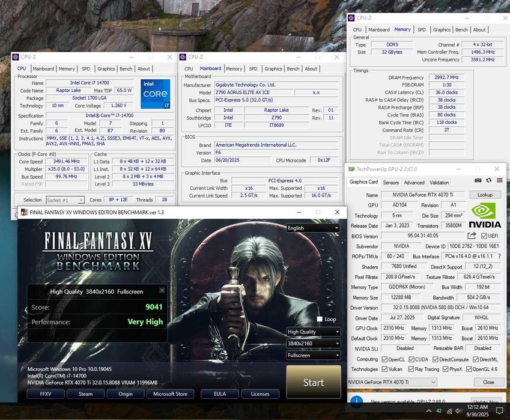Click the CPU-Z title icon of the CPU window
The image size is (510, 420).
16,57
